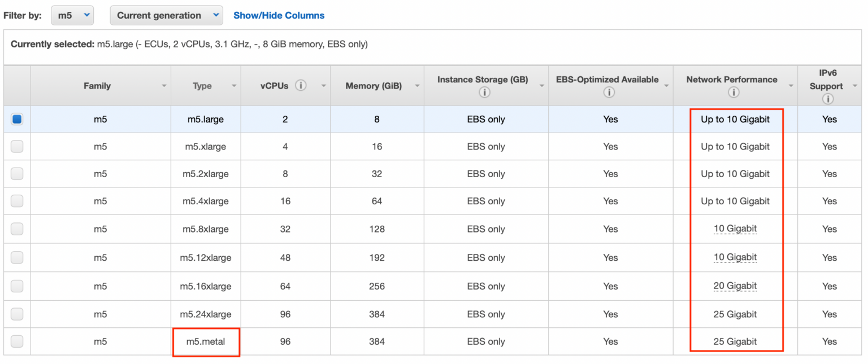Click vCPUs value 48
868x364 pixels.
pyautogui.click(x=285, y=257)
